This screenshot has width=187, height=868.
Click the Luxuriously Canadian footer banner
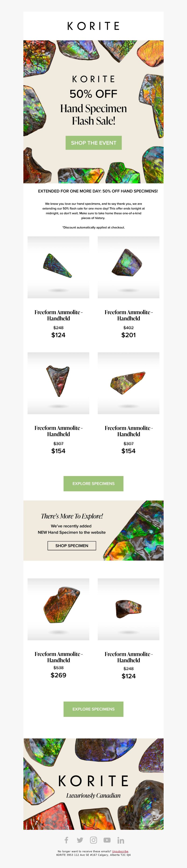[93, 784]
